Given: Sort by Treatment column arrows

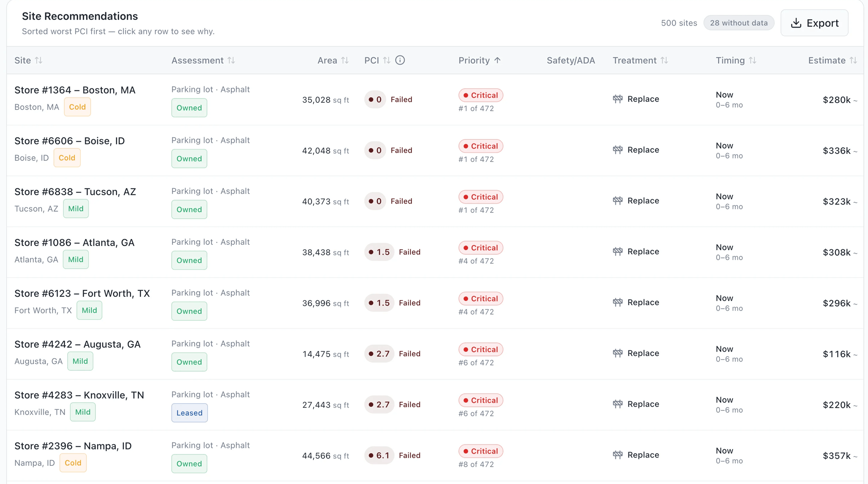Looking at the screenshot, I should [x=664, y=60].
